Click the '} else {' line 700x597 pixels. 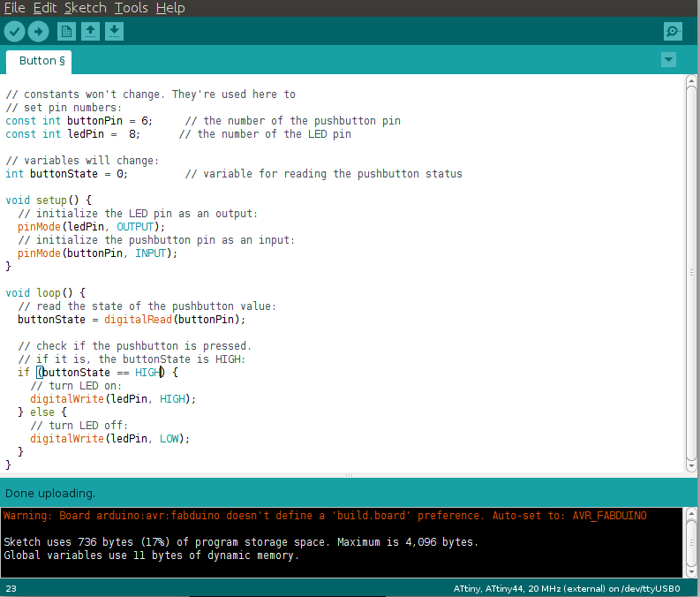click(x=42, y=412)
